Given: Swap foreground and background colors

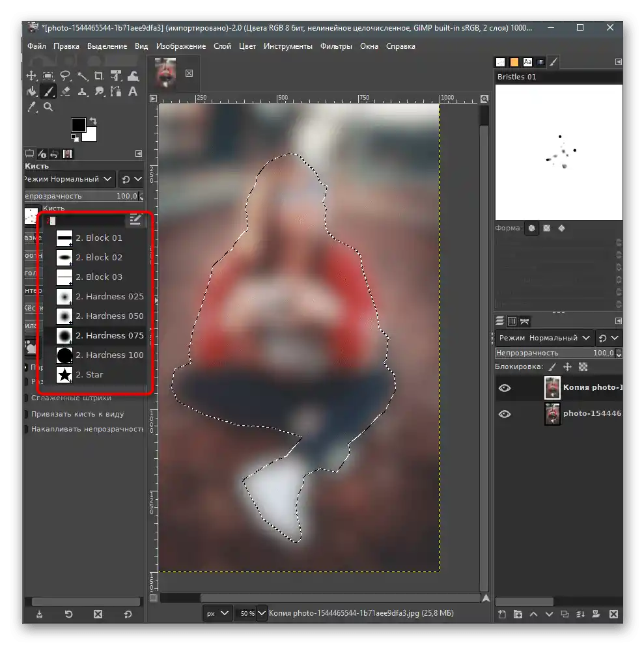Looking at the screenshot, I should [93, 121].
